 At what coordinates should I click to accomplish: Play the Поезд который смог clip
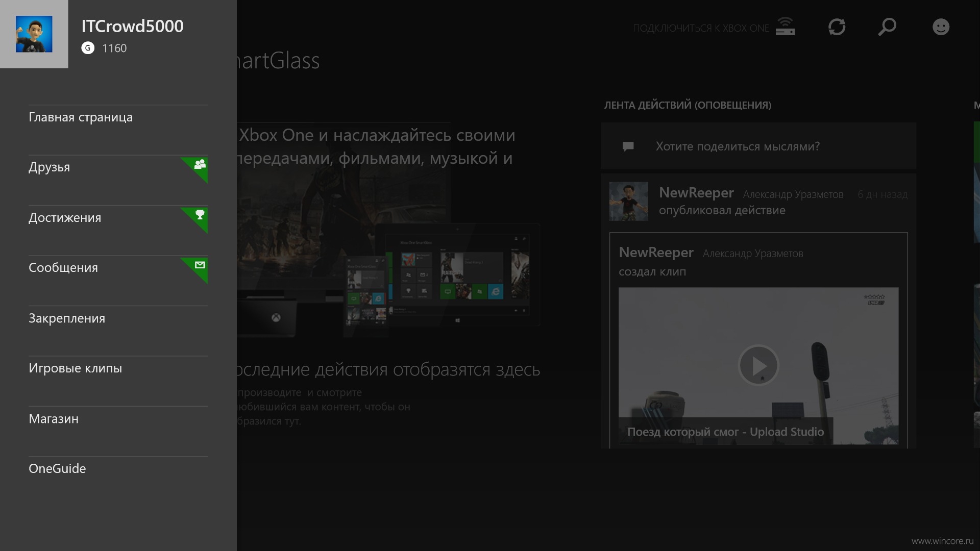758,365
